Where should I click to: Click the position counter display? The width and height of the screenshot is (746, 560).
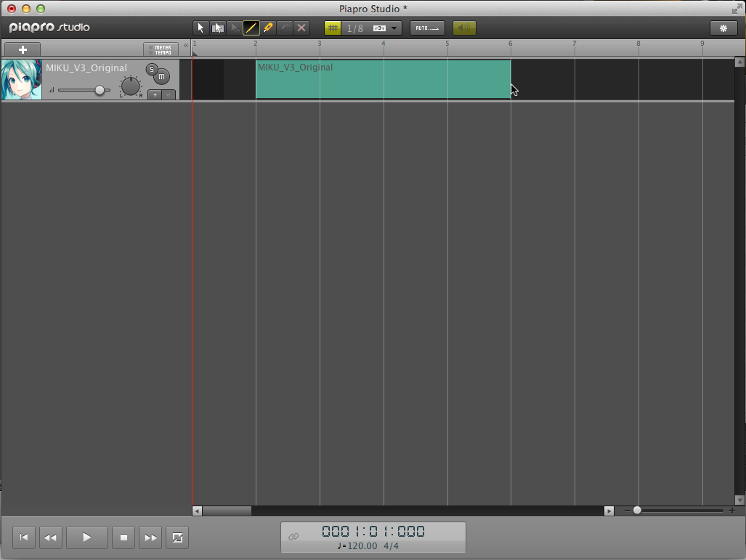(373, 531)
